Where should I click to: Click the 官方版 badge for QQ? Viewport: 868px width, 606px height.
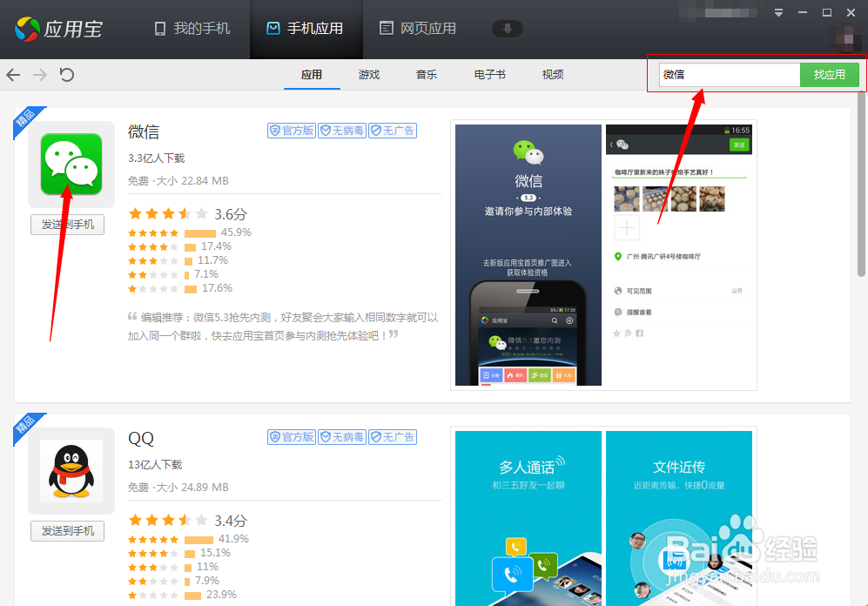click(292, 437)
